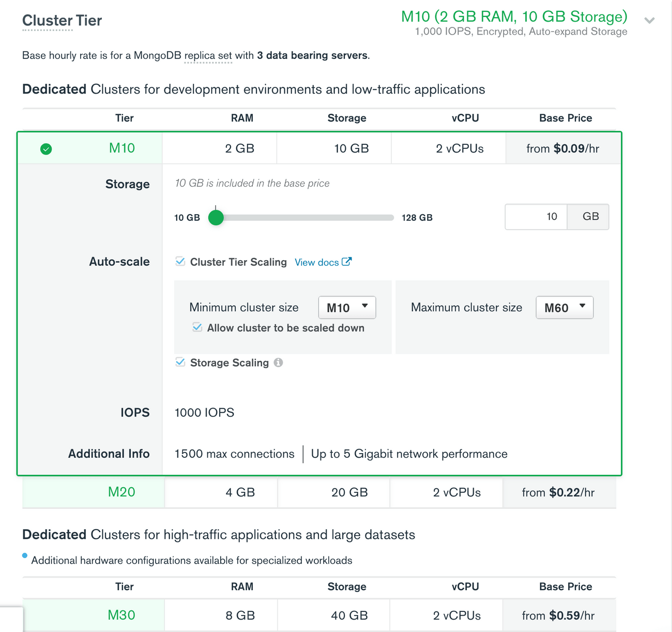Open the Storage Scaling info tooltip icon
Screen dimensions: 672x632
pos(278,363)
